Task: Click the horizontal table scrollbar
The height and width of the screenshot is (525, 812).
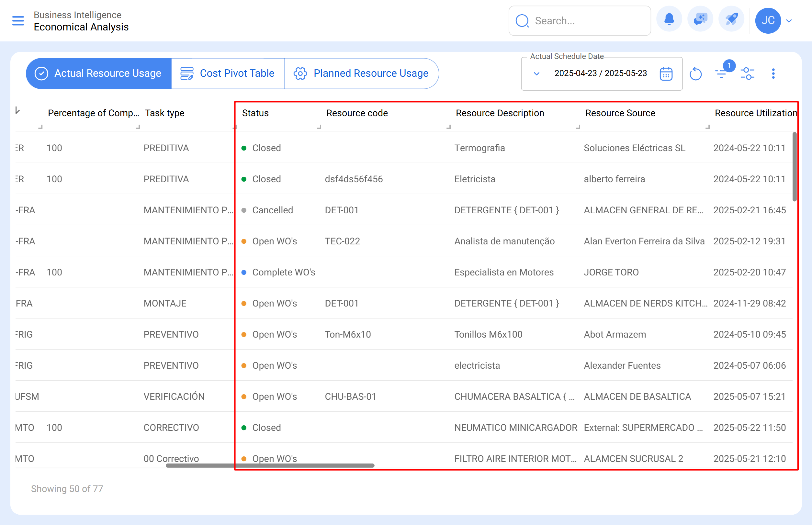Action: point(270,465)
